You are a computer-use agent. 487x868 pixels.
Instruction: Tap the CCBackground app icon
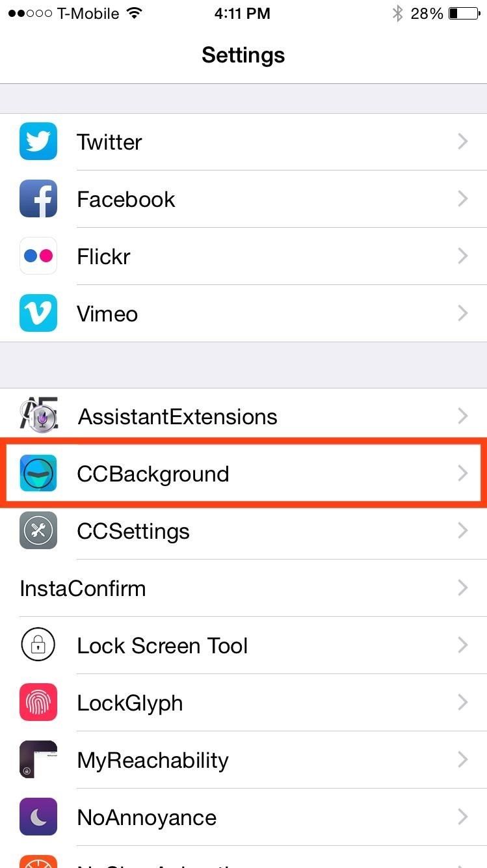tap(38, 473)
